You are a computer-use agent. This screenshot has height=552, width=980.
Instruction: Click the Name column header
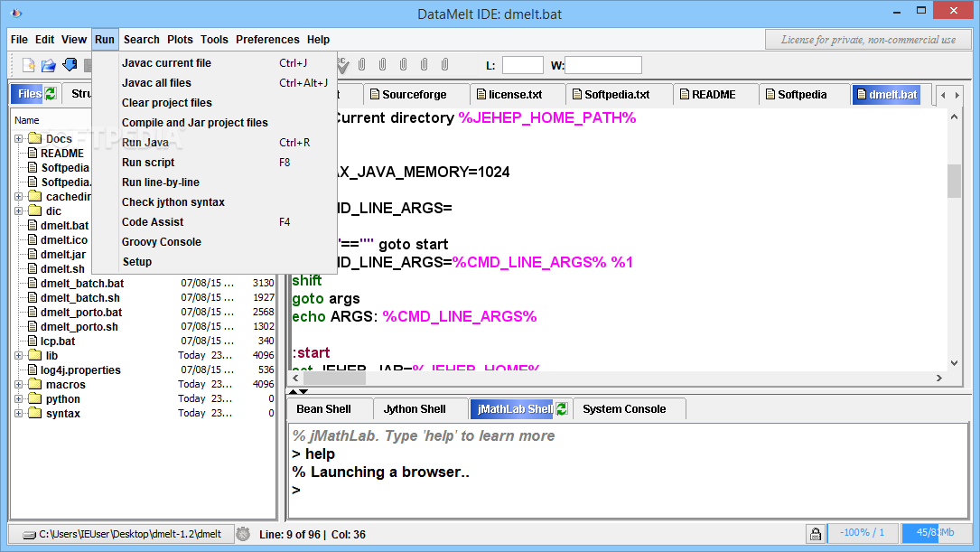pyautogui.click(x=27, y=120)
